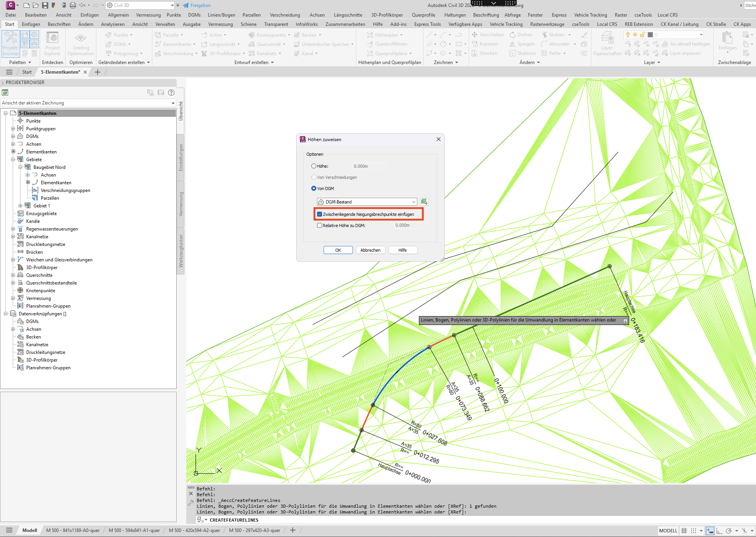Switch to the Beschriften ribbon tab

[x=59, y=24]
